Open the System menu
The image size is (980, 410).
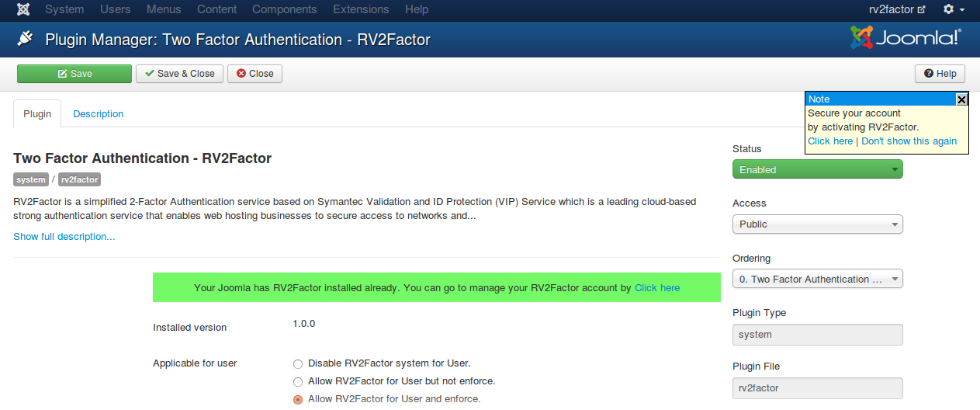64,9
